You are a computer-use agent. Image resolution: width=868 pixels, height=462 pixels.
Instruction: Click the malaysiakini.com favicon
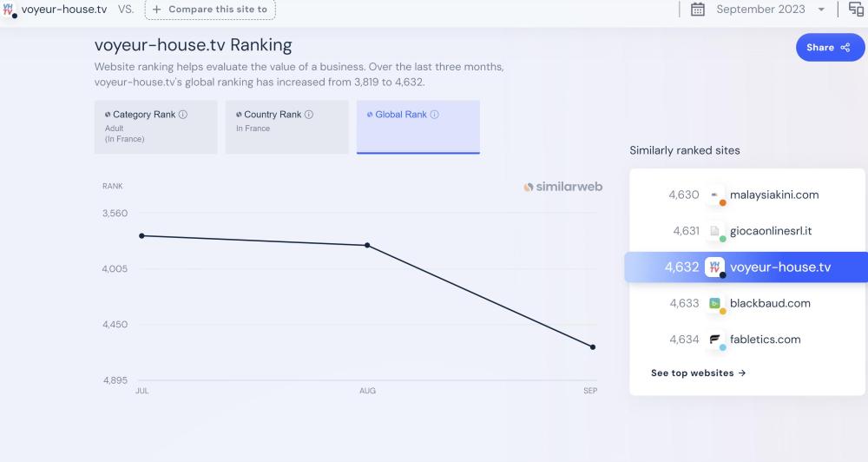(715, 195)
